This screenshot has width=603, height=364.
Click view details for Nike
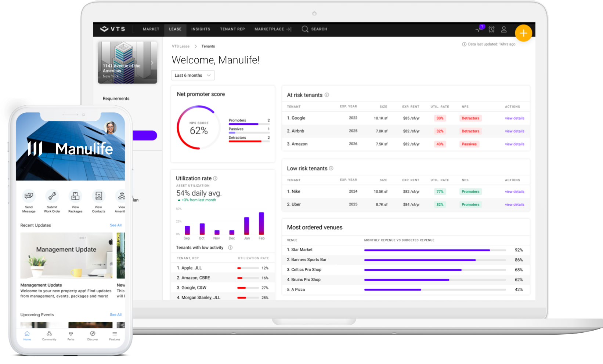[514, 192]
